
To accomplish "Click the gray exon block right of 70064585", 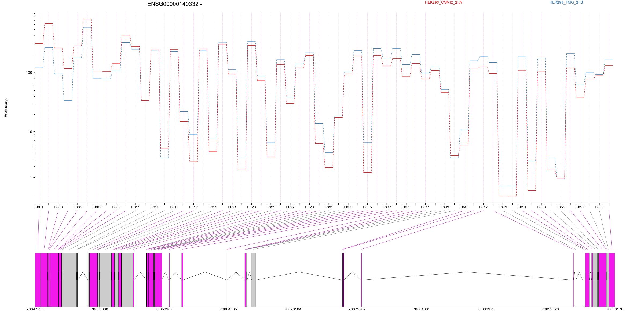I will (x=254, y=280).
